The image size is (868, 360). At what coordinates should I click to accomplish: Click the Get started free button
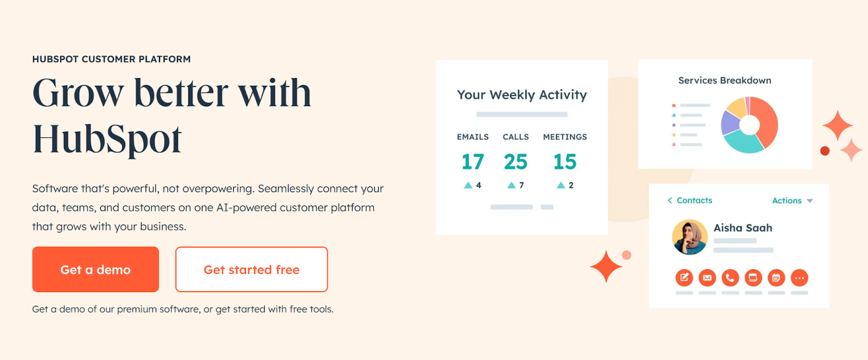click(252, 269)
